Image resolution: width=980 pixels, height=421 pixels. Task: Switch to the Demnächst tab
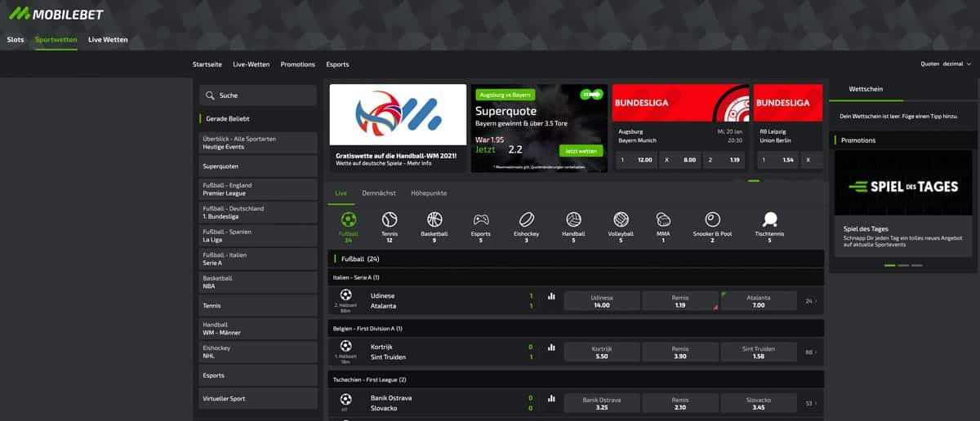click(379, 193)
